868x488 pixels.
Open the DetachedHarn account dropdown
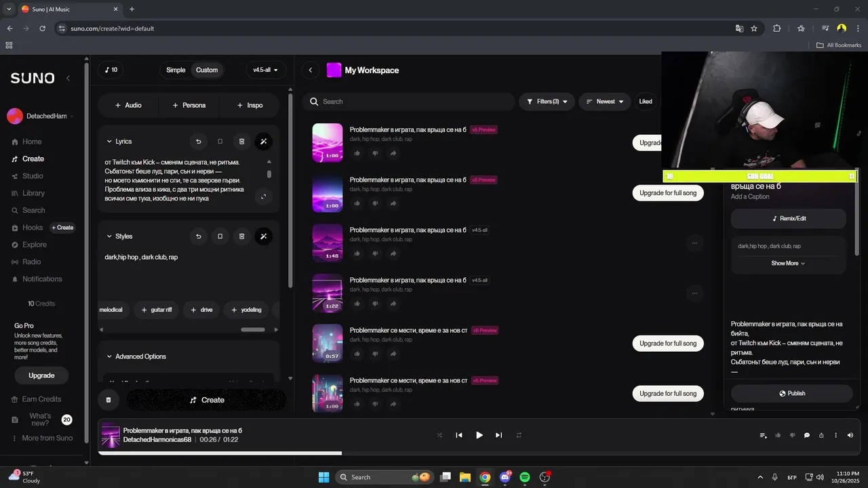41,116
